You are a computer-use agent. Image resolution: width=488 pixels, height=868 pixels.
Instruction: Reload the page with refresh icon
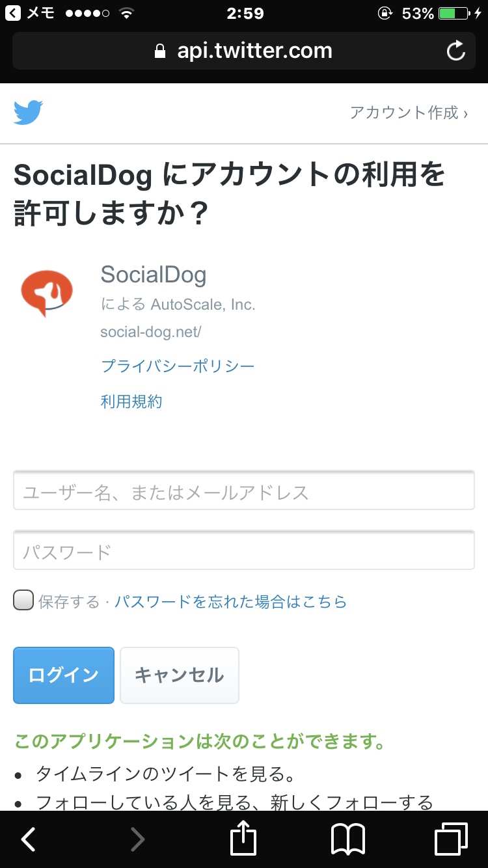(x=456, y=51)
